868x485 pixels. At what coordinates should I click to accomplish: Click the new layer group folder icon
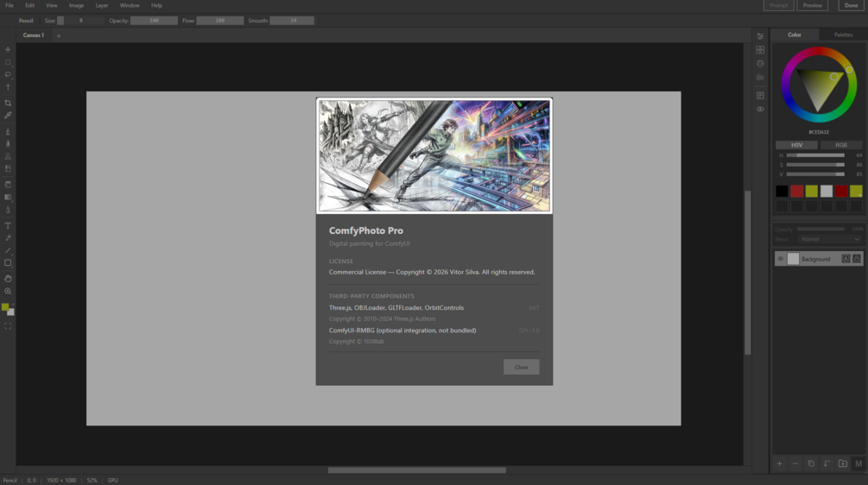tap(843, 463)
